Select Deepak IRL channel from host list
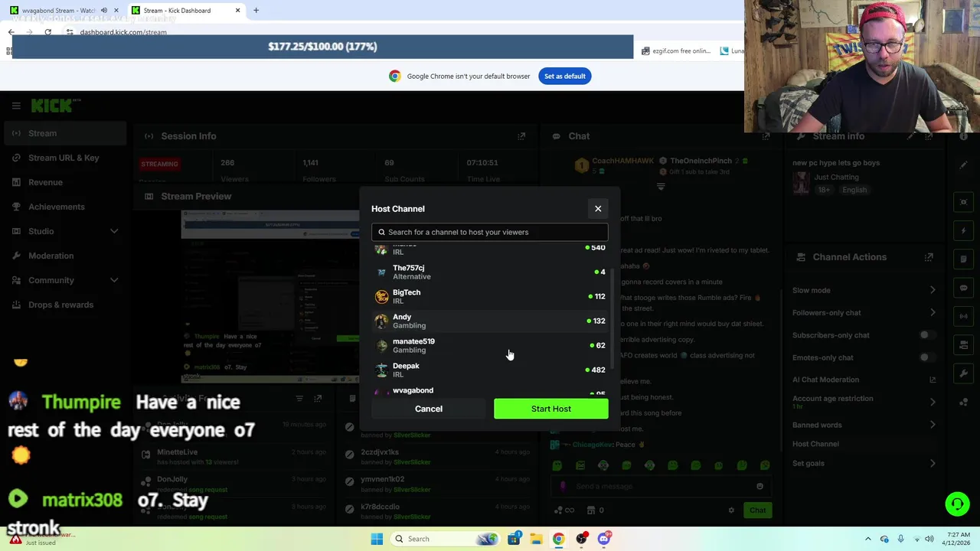The width and height of the screenshot is (980, 551). click(490, 370)
